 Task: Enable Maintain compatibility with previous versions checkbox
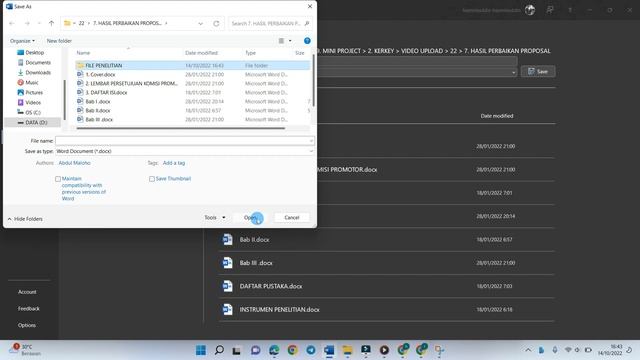[x=58, y=179]
